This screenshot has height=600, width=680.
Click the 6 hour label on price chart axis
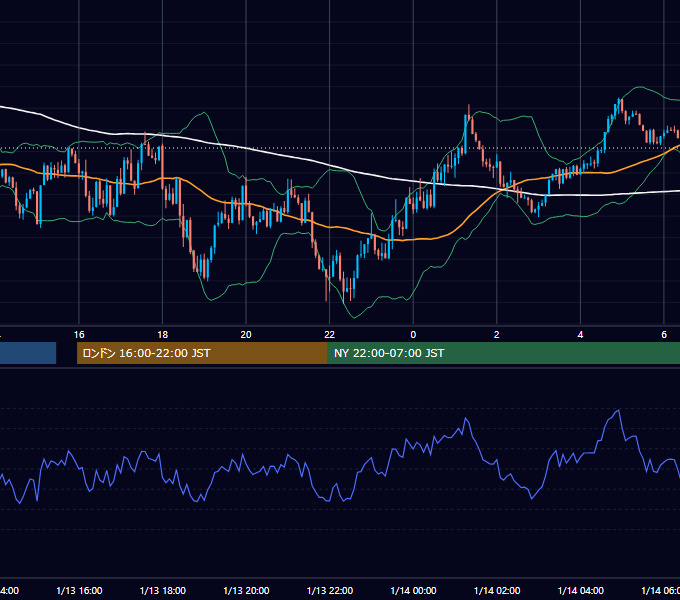(x=664, y=335)
